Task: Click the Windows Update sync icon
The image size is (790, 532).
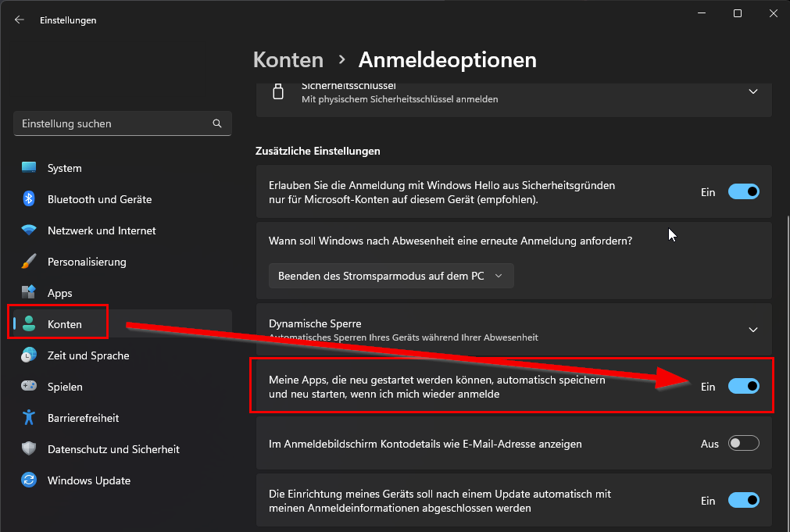Action: 29,480
